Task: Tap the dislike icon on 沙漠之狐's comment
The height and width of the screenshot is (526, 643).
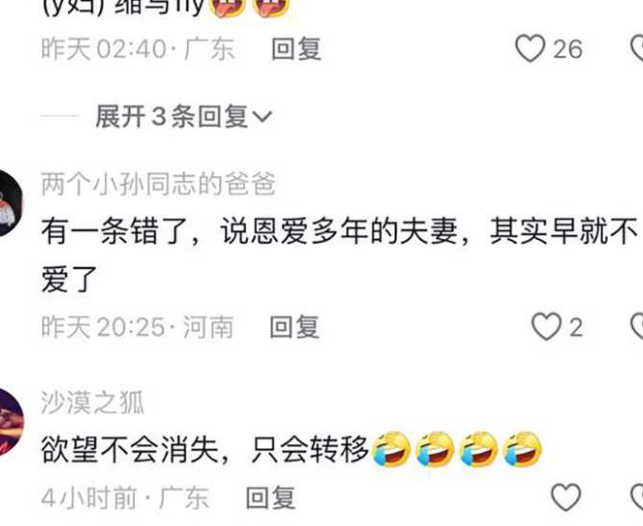Action: [x=637, y=497]
